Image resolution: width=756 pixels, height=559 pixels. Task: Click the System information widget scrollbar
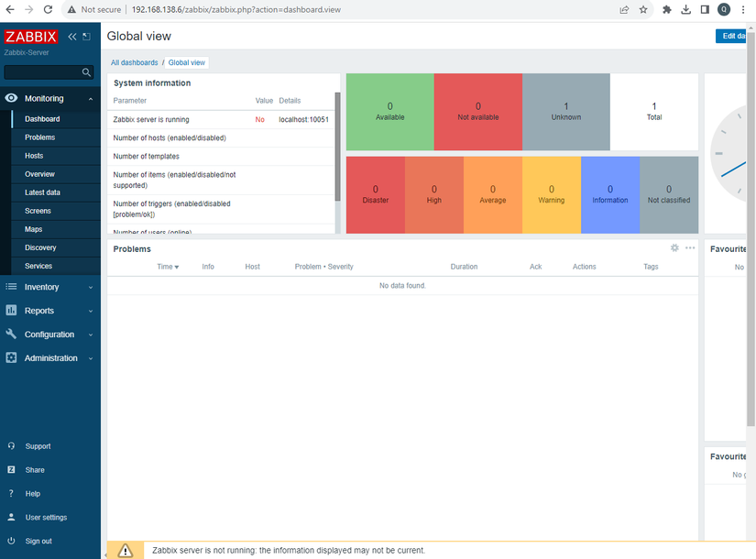click(x=337, y=146)
